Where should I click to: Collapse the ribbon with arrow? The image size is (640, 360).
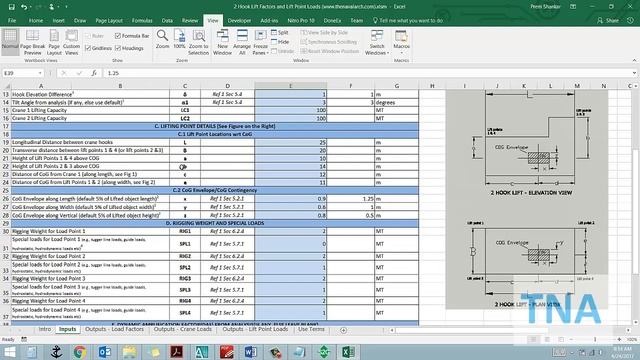click(634, 60)
